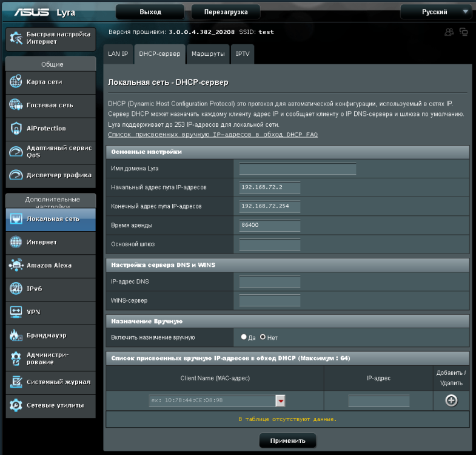Open 'Администрирование' menu item
476x455 pixels.
[x=51, y=359]
